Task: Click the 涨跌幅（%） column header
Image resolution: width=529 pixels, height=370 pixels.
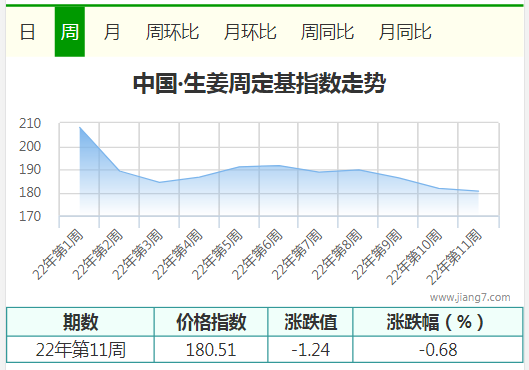Action: pos(438,322)
